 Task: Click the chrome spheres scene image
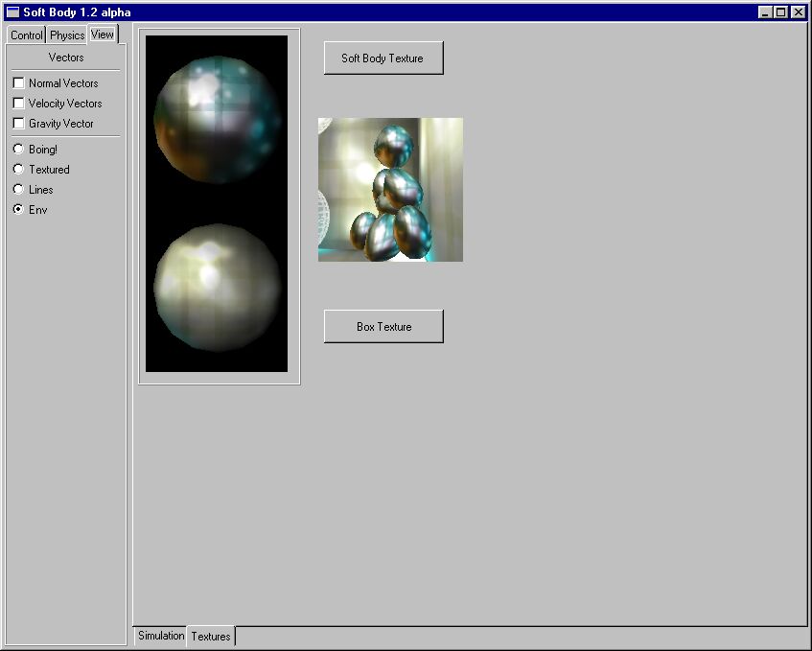pyautogui.click(x=390, y=190)
